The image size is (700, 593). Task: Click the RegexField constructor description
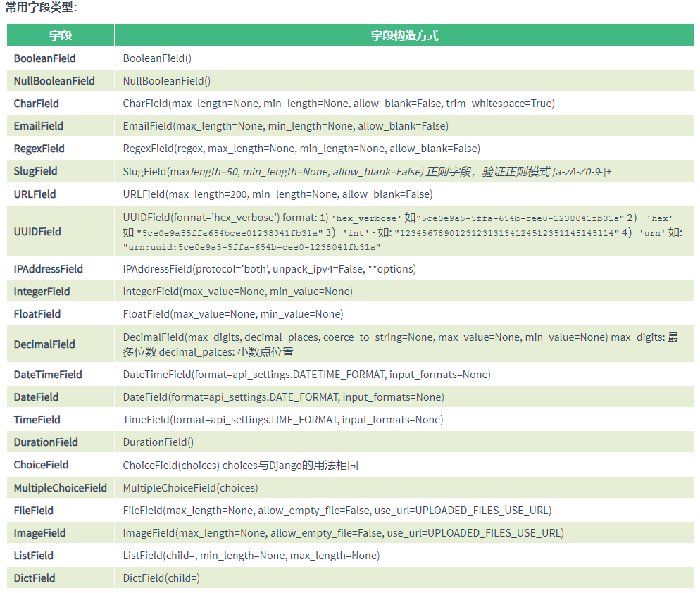click(x=301, y=149)
